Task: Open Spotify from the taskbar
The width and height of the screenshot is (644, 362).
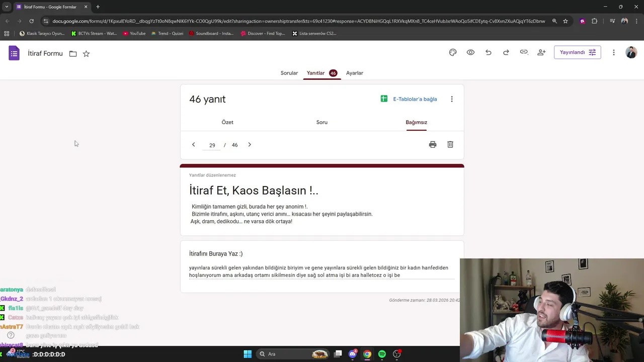Action: click(382, 354)
